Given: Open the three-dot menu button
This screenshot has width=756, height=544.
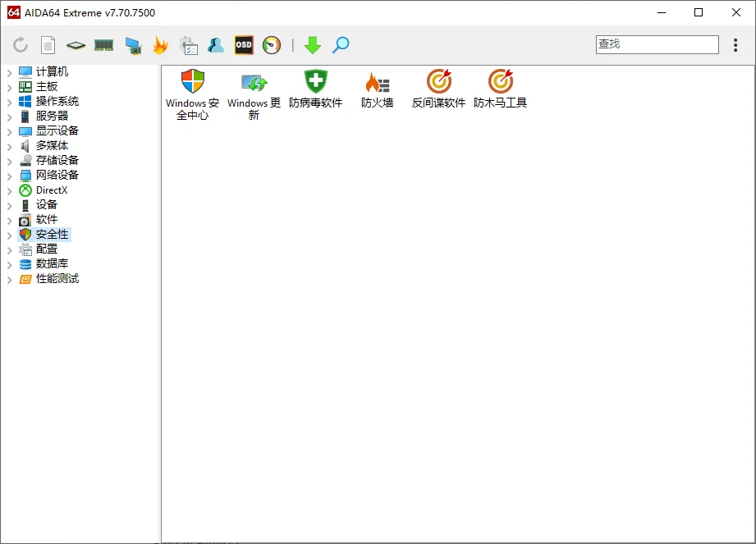Looking at the screenshot, I should (x=735, y=45).
